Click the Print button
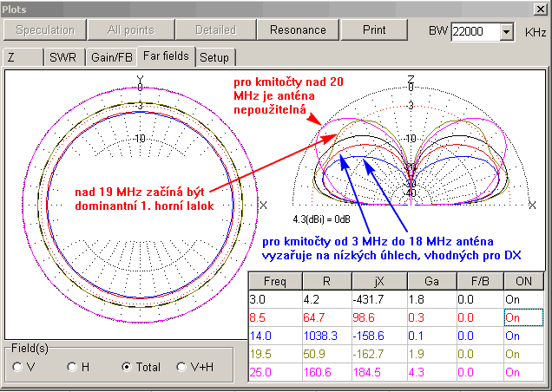 [x=374, y=29]
